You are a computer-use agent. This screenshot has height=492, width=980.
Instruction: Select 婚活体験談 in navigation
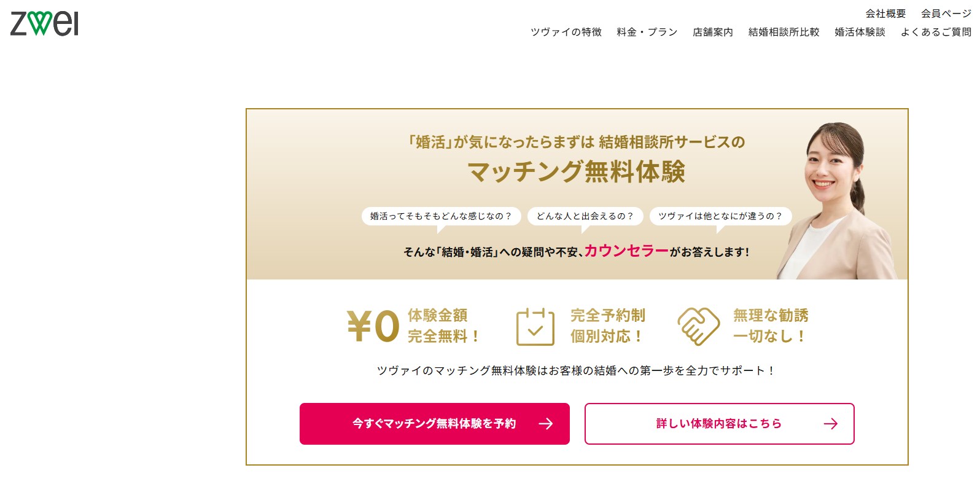pyautogui.click(x=860, y=32)
